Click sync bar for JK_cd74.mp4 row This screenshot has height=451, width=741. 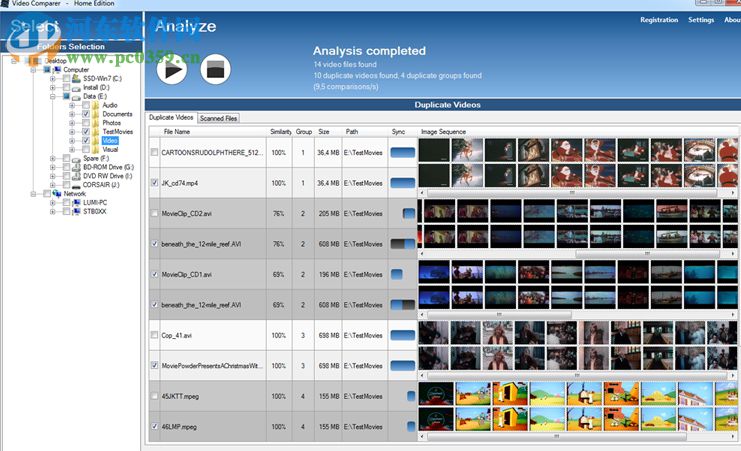[403, 182]
